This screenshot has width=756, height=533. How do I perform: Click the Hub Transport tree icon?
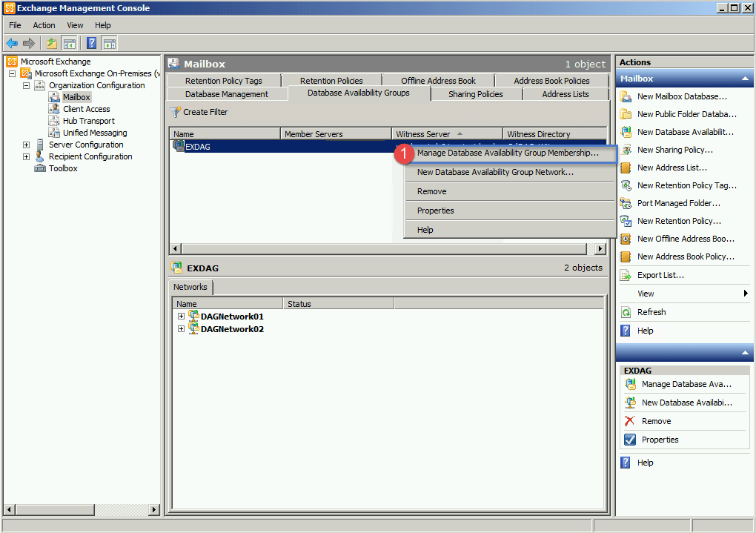(54, 121)
